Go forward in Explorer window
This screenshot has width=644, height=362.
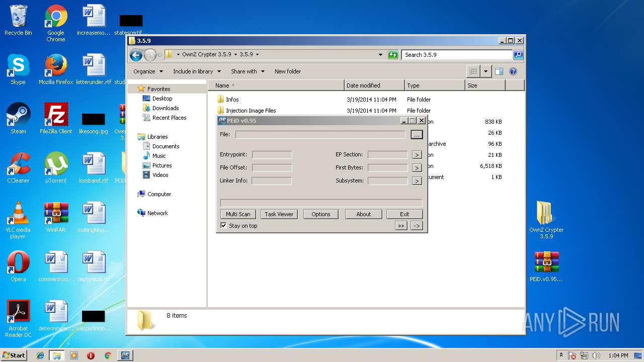[150, 55]
